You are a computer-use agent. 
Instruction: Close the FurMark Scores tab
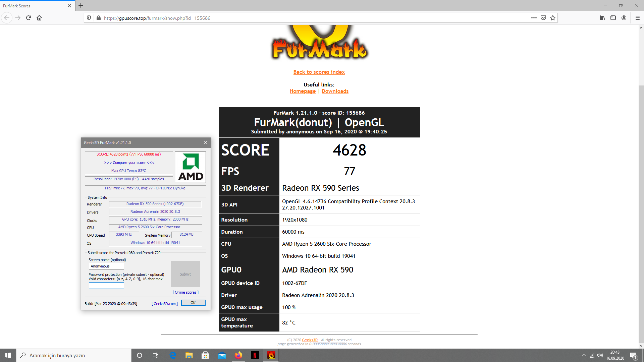69,6
